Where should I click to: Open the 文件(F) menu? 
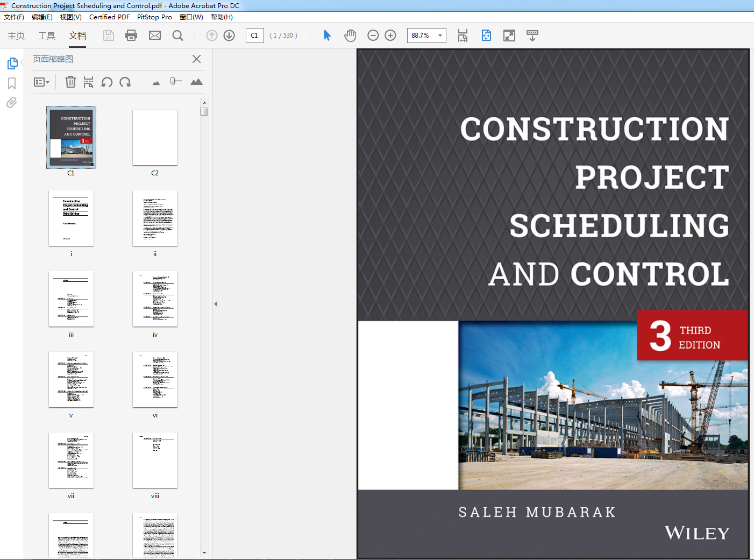(x=14, y=17)
